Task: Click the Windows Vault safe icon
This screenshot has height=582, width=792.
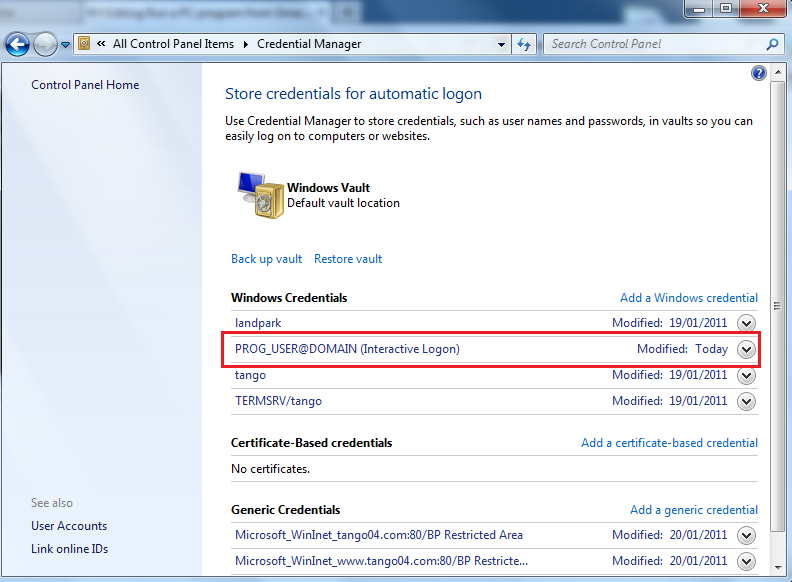Action: [259, 194]
